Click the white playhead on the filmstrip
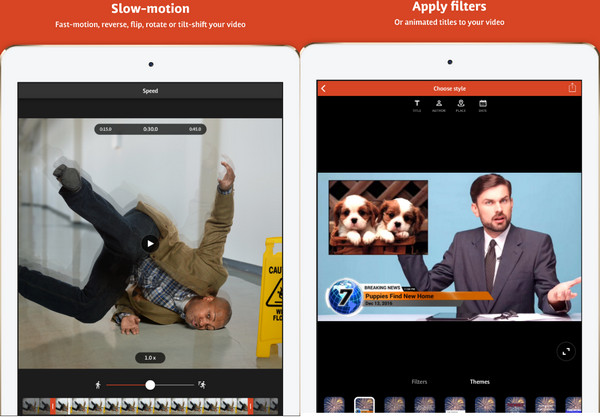Viewport: 600px width, 417px height. pos(69,406)
